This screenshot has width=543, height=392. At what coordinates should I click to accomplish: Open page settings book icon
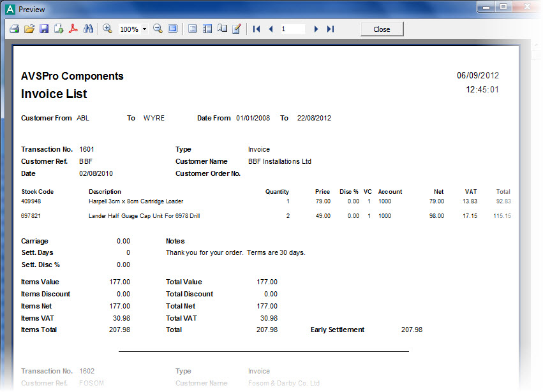point(222,29)
